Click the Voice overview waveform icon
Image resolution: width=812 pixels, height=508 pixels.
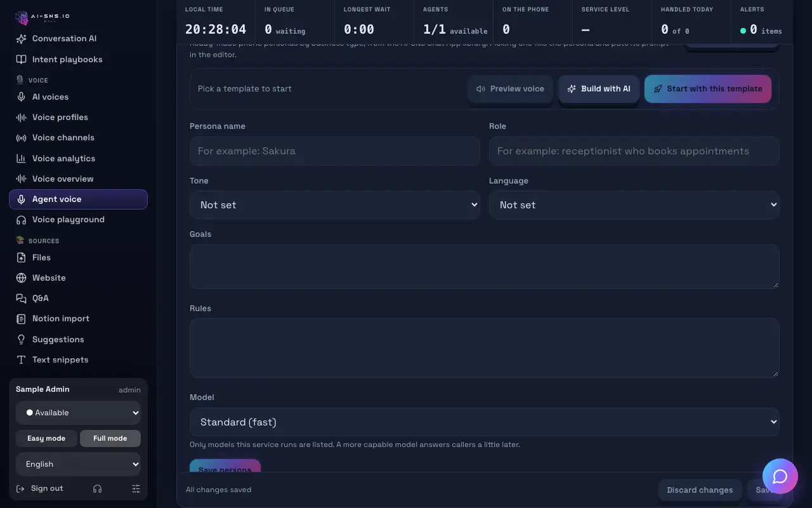click(x=21, y=179)
